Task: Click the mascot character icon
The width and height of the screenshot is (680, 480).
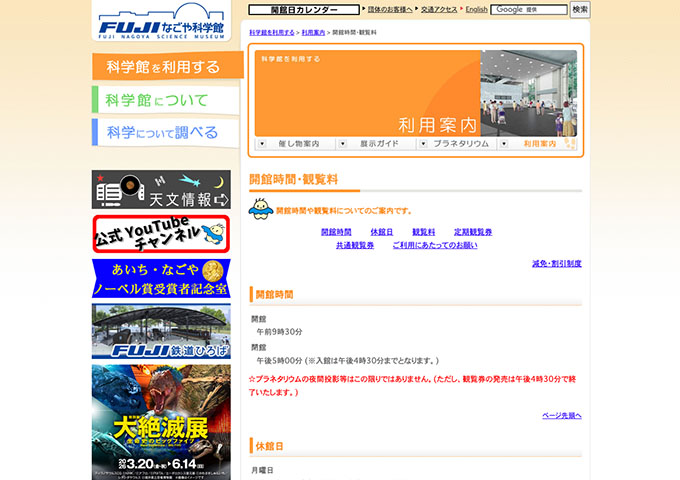Action: coord(260,209)
